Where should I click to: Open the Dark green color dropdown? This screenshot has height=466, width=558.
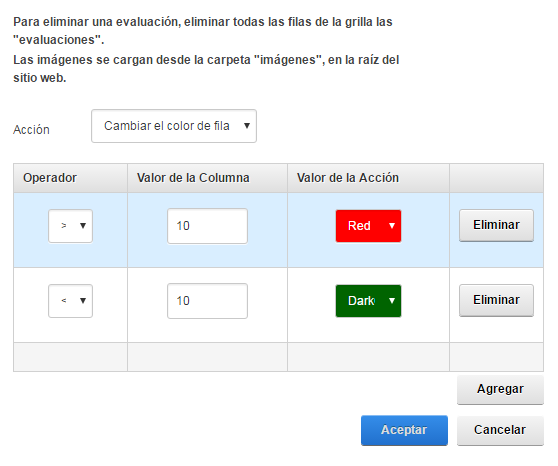pyautogui.click(x=368, y=301)
